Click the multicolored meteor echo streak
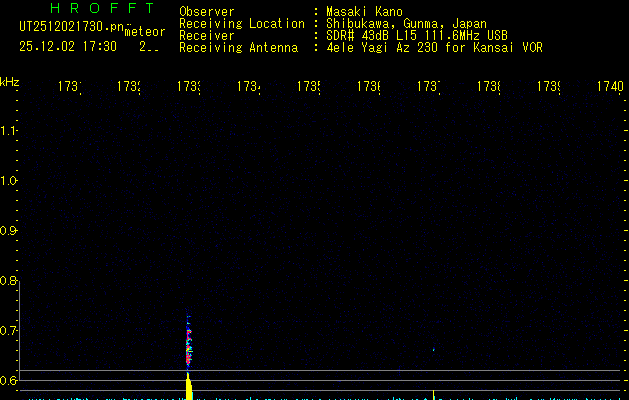629x400 pixels. pos(189,341)
